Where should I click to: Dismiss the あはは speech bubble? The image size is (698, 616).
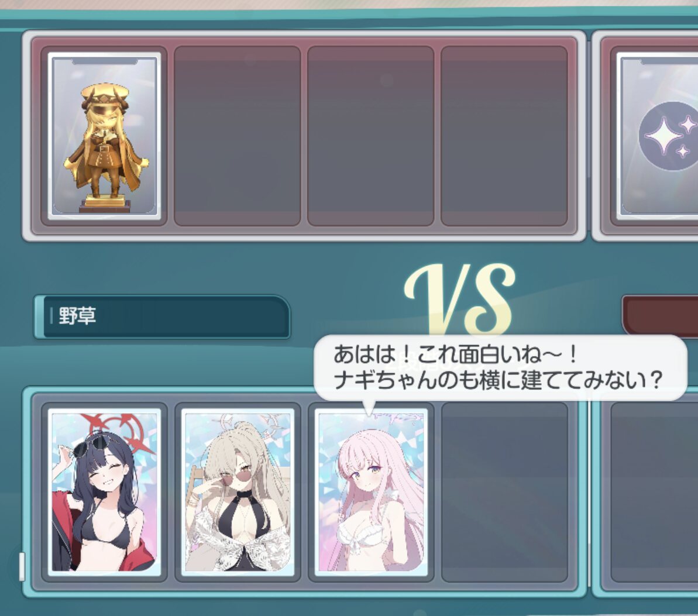tap(500, 368)
